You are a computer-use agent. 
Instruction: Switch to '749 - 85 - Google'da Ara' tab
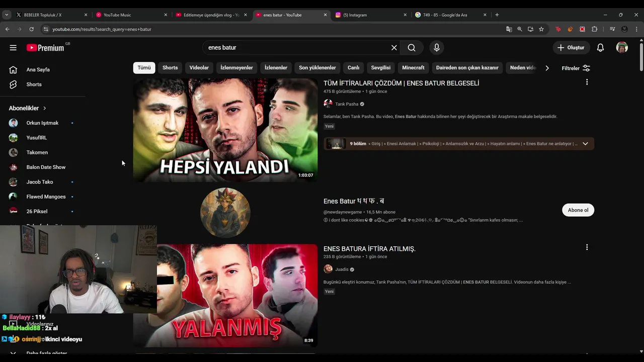[x=450, y=15]
